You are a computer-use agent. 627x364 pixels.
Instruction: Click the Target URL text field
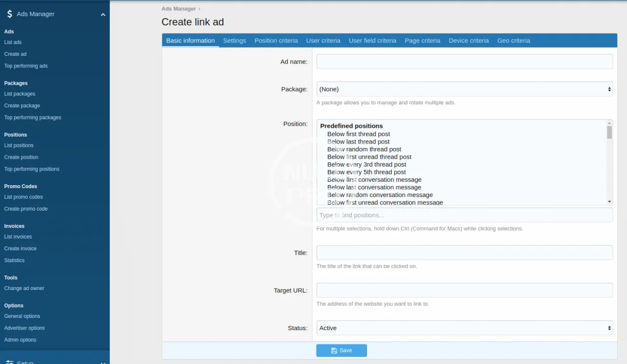point(464,290)
